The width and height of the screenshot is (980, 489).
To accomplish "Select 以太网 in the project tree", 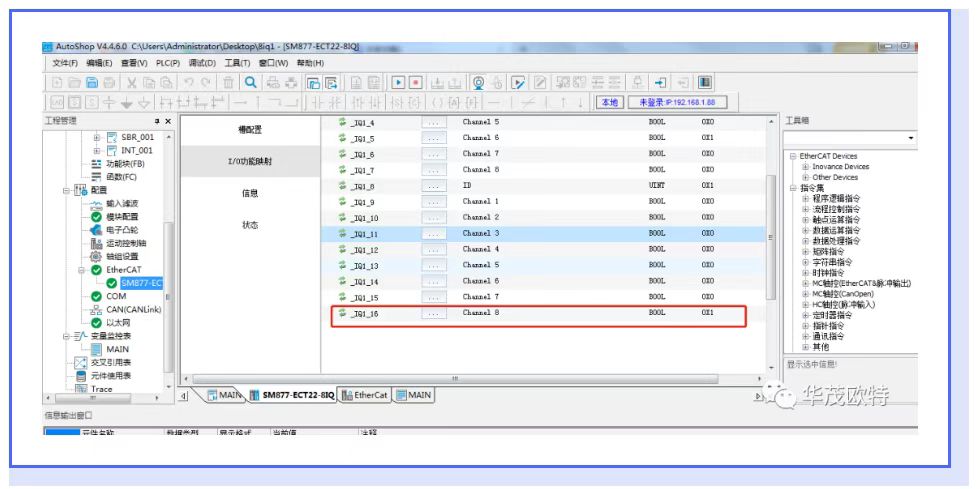I will pyautogui.click(x=118, y=323).
